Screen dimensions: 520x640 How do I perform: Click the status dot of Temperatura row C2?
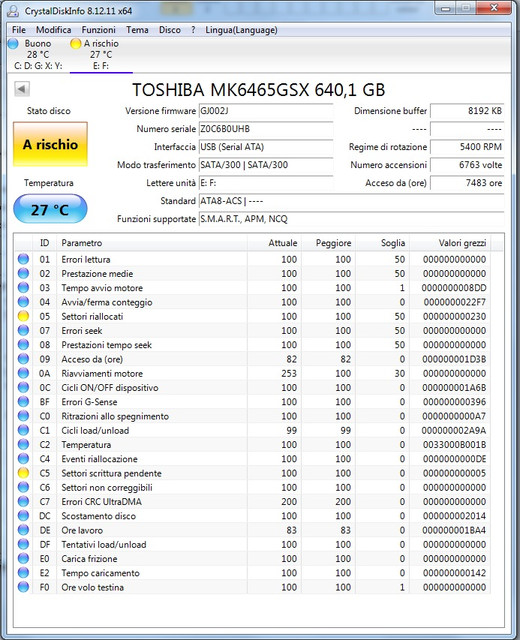[x=24, y=444]
